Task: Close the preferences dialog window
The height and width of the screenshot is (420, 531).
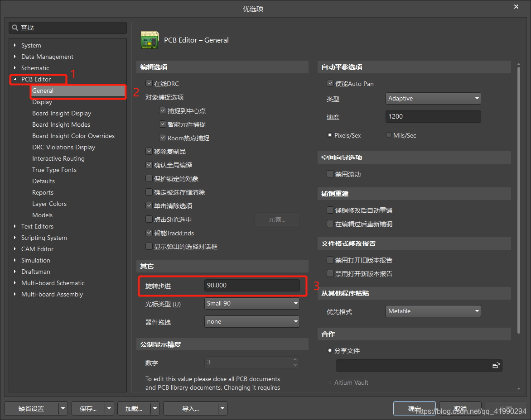Action: (x=516, y=7)
